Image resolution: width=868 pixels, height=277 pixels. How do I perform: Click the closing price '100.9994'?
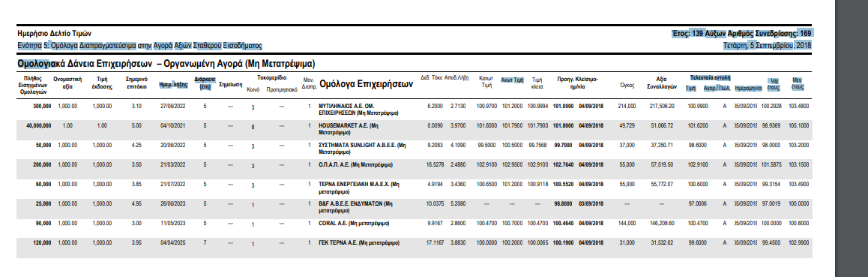(537, 105)
